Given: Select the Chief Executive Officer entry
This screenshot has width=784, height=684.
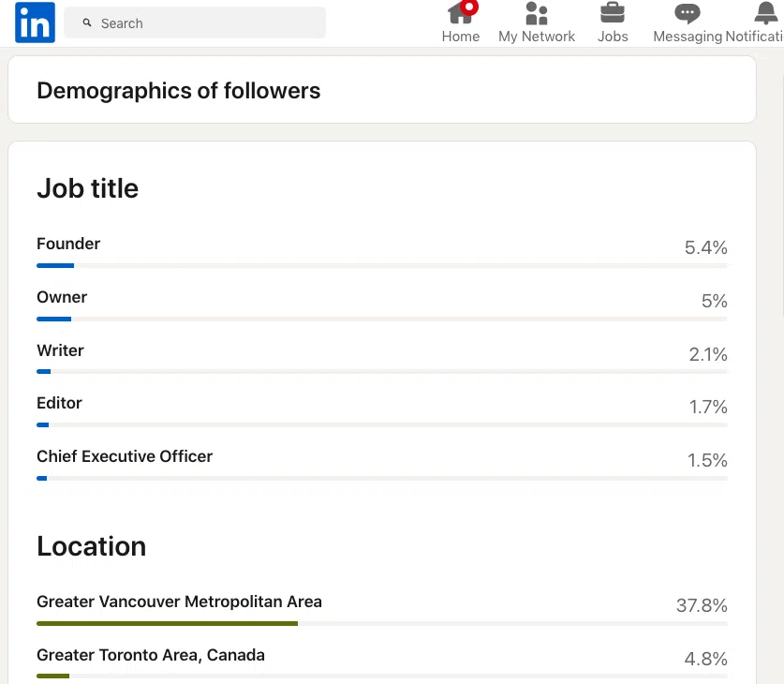Looking at the screenshot, I should 125,456.
